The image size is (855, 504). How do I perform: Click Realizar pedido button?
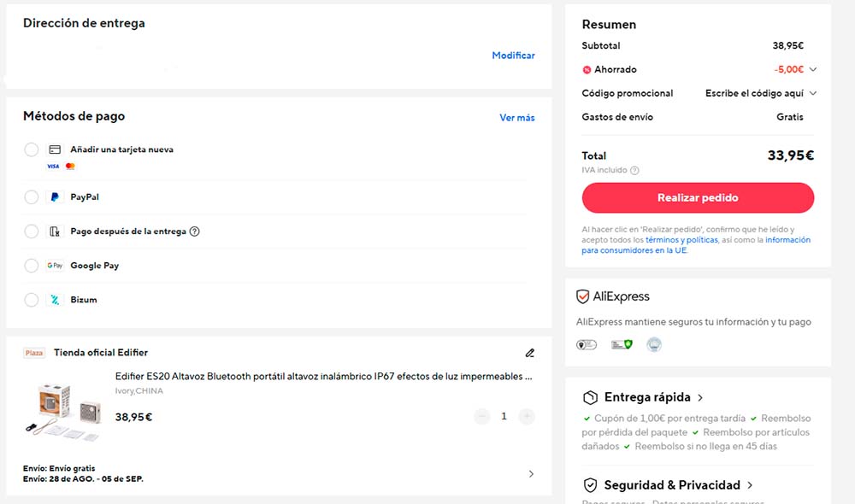click(698, 198)
